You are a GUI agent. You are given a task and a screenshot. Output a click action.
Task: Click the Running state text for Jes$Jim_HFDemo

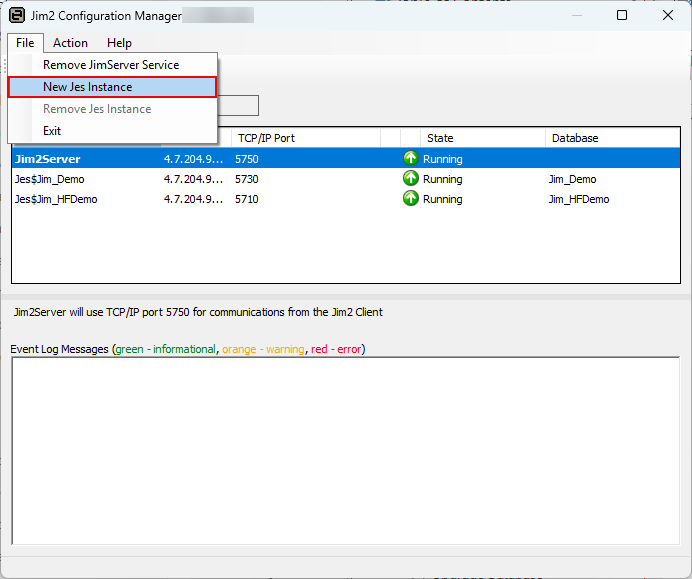pyautogui.click(x=443, y=199)
